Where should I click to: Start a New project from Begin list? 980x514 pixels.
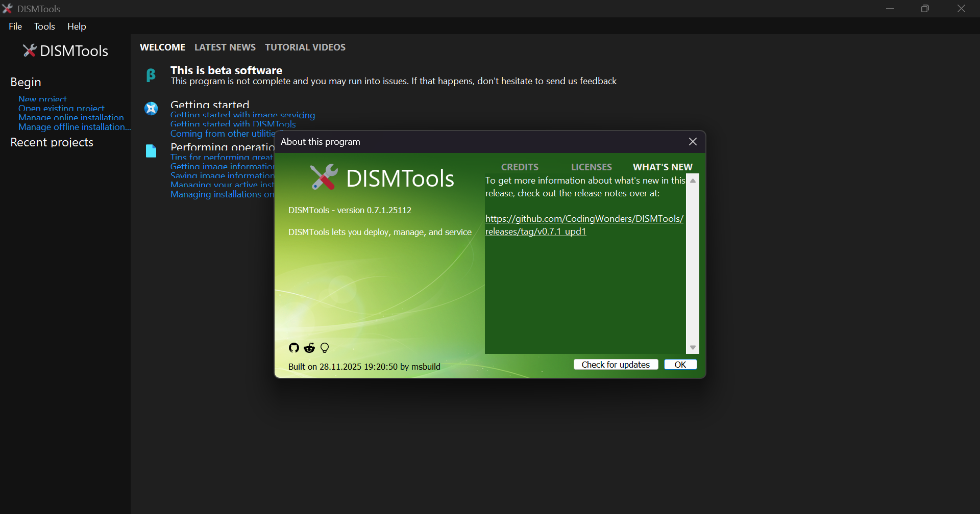click(42, 99)
